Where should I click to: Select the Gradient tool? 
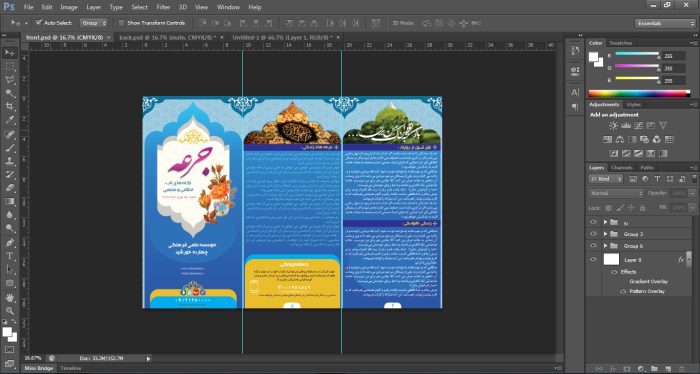9,202
